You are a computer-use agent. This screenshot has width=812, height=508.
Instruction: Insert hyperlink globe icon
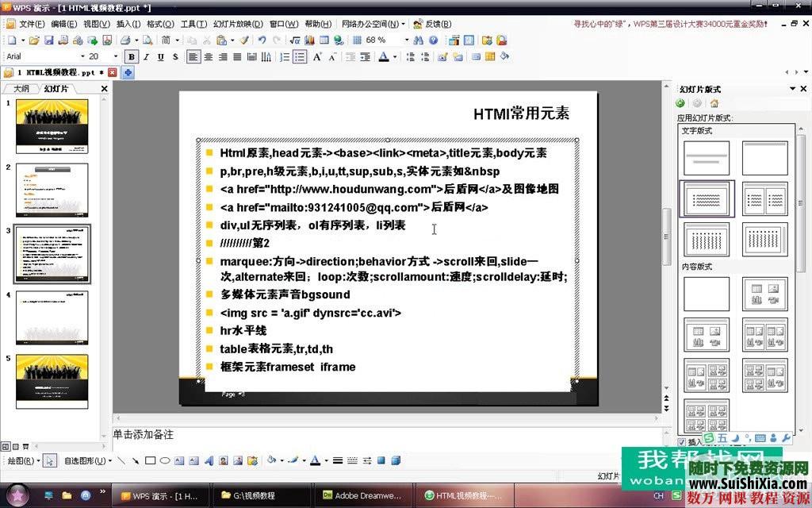[339, 40]
